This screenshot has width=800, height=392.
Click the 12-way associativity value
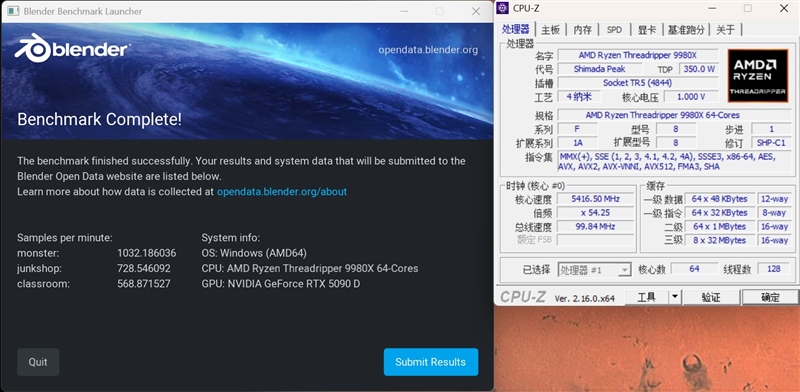click(774, 199)
